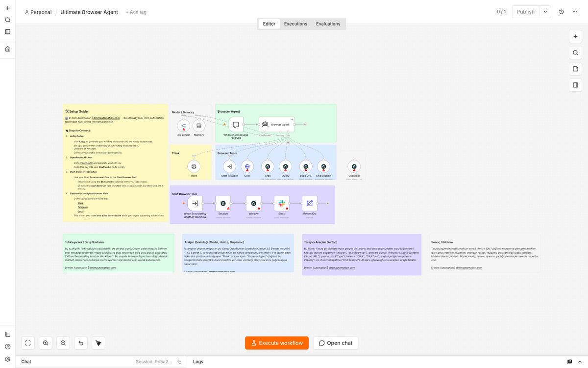Click the plus icon in left sidebar
The image size is (588, 368).
point(7,8)
